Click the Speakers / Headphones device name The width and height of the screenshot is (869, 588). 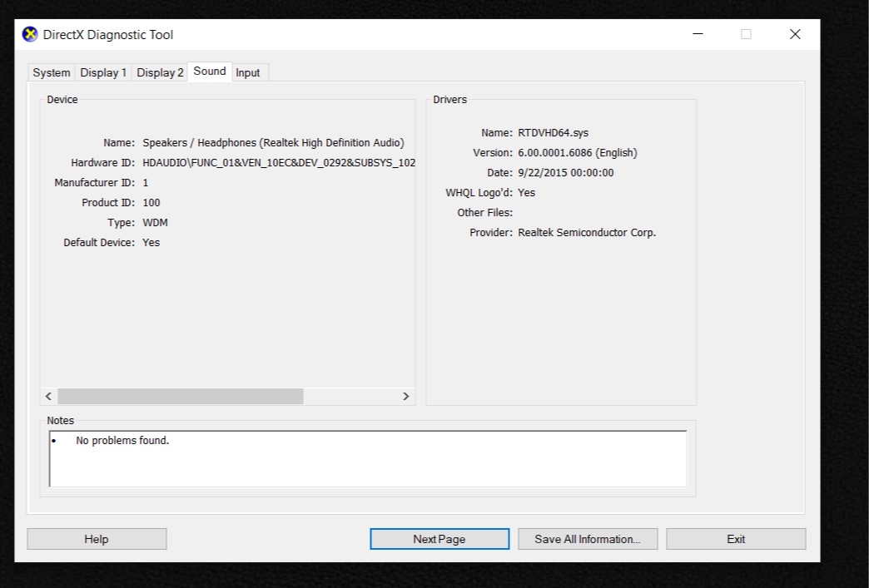(x=273, y=143)
